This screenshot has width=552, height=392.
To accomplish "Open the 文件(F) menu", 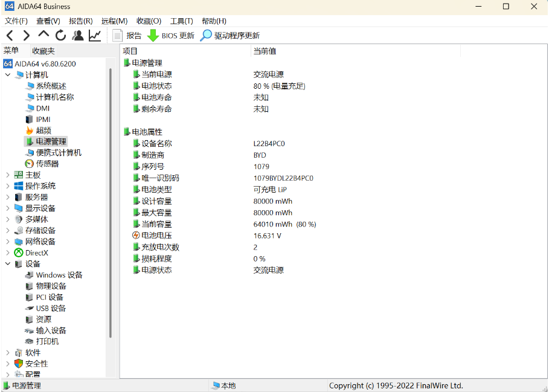I will click(16, 21).
